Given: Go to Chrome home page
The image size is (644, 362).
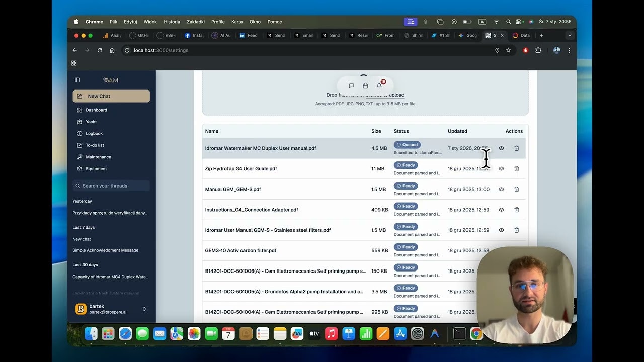Looking at the screenshot, I should pos(112,50).
